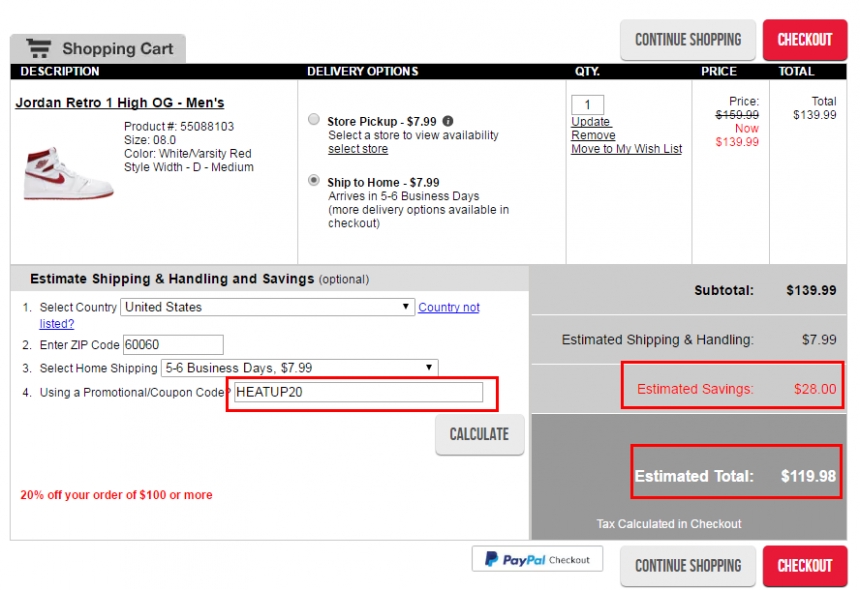This screenshot has width=860, height=590.
Task: Click the select store link
Action: click(358, 149)
